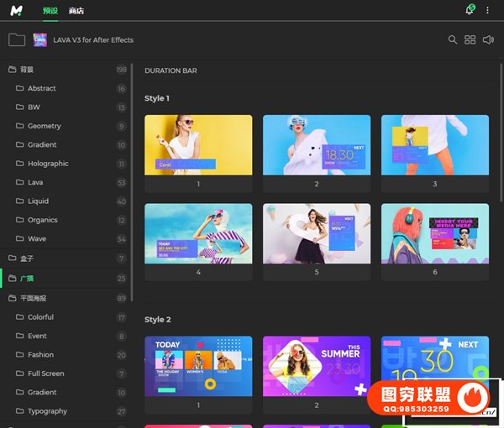Click the LAVA V3 pack thumbnail icon
Viewport: 504px width, 428px height.
[x=39, y=39]
